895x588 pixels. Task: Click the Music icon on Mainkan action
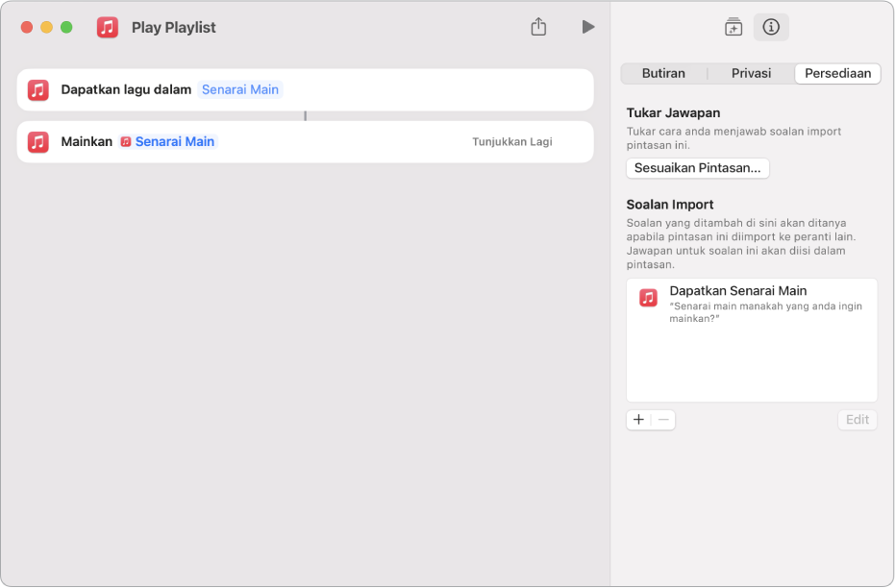pyautogui.click(x=37, y=142)
